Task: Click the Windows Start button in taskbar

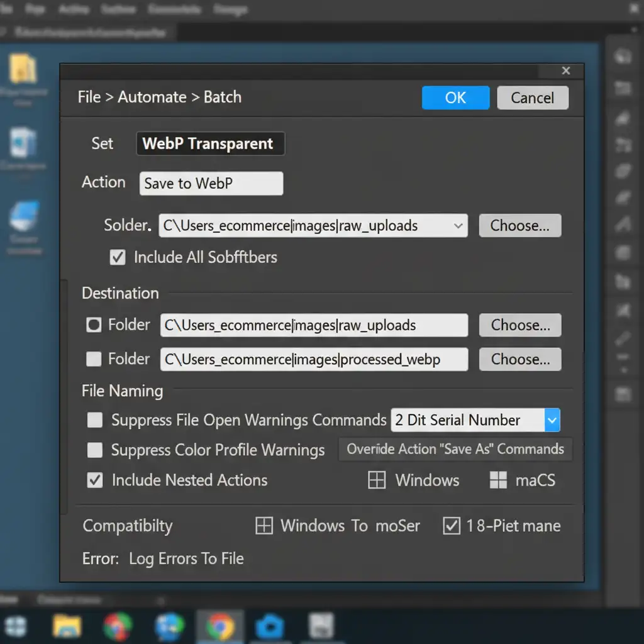Action: click(16, 626)
